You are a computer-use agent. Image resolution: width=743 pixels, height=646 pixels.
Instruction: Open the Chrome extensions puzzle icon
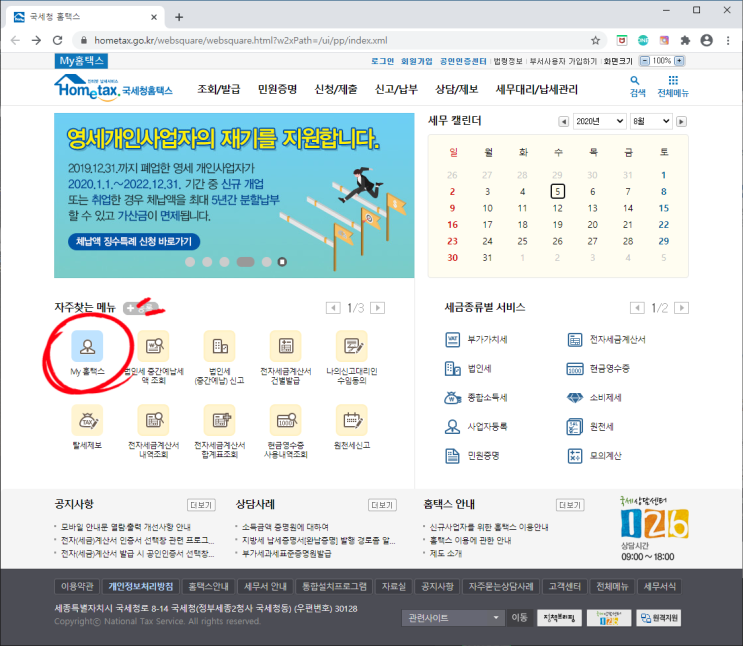(x=685, y=41)
